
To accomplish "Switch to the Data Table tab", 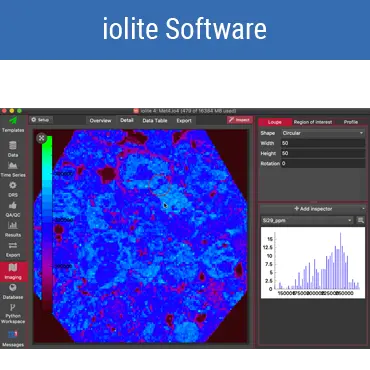I will [x=155, y=120].
